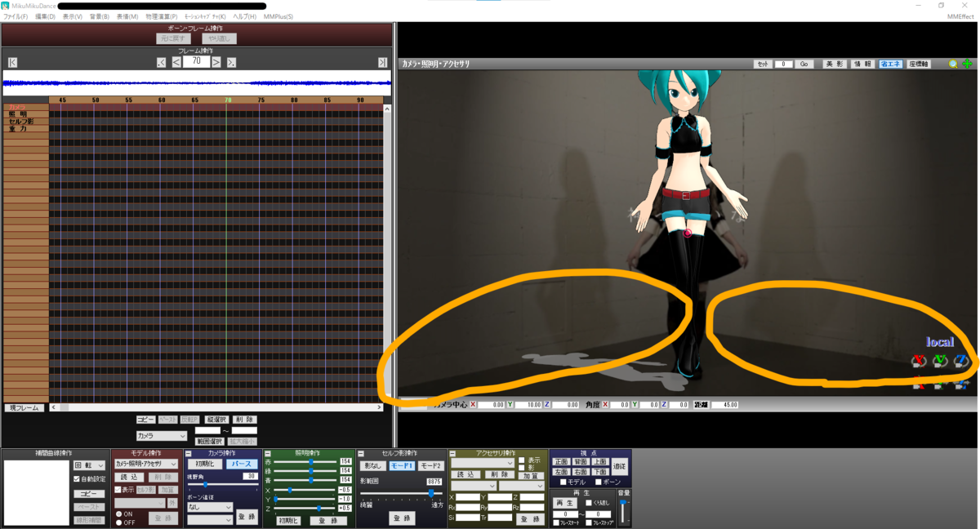Toggle 自動設定 checkbox in interpolation panel
This screenshot has width=980, height=529.
click(x=77, y=479)
